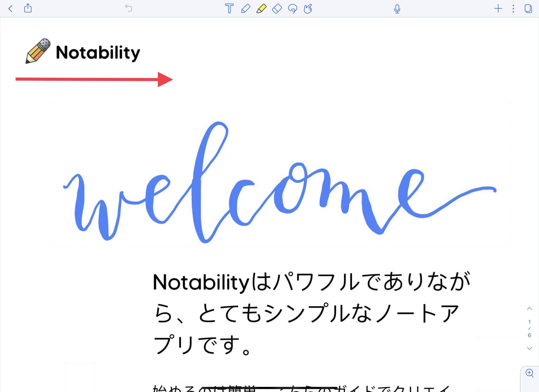Image resolution: width=539 pixels, height=392 pixels.
Task: Select the Lasso selection tool
Action: 292,9
